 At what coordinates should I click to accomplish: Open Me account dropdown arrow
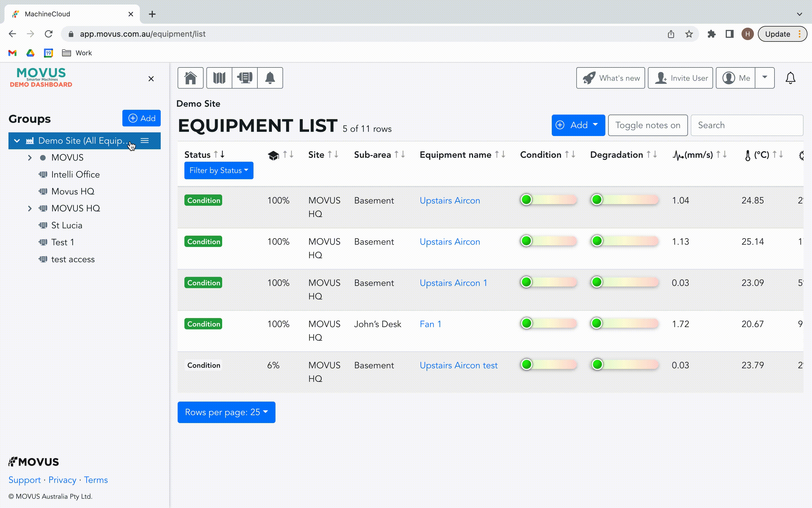765,78
